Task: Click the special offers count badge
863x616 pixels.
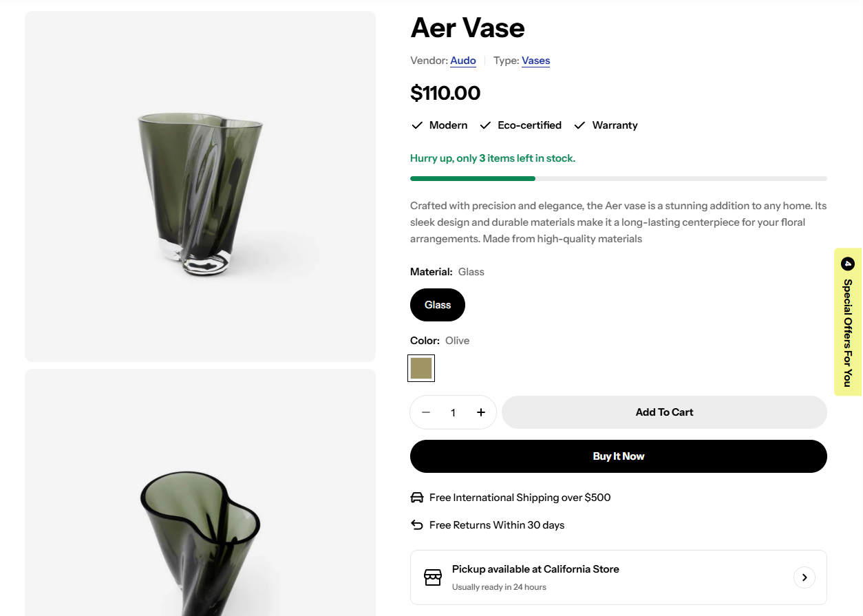Action: point(848,264)
